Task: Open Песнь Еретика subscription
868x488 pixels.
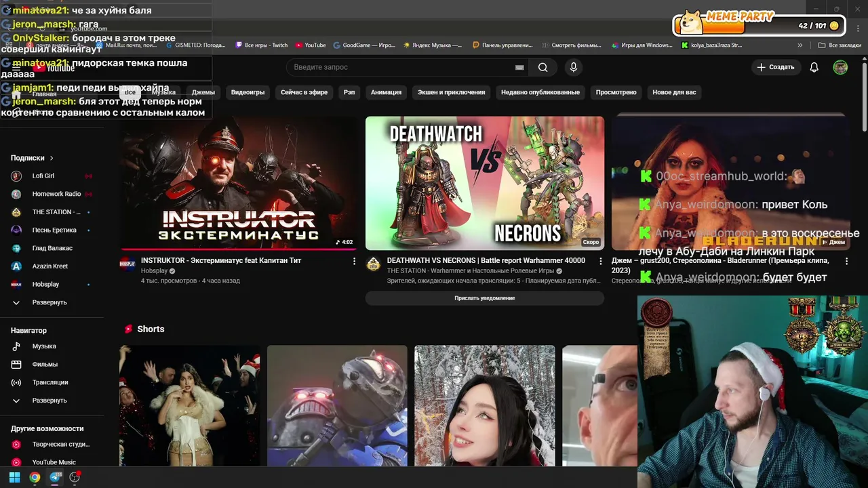Action: tap(53, 230)
